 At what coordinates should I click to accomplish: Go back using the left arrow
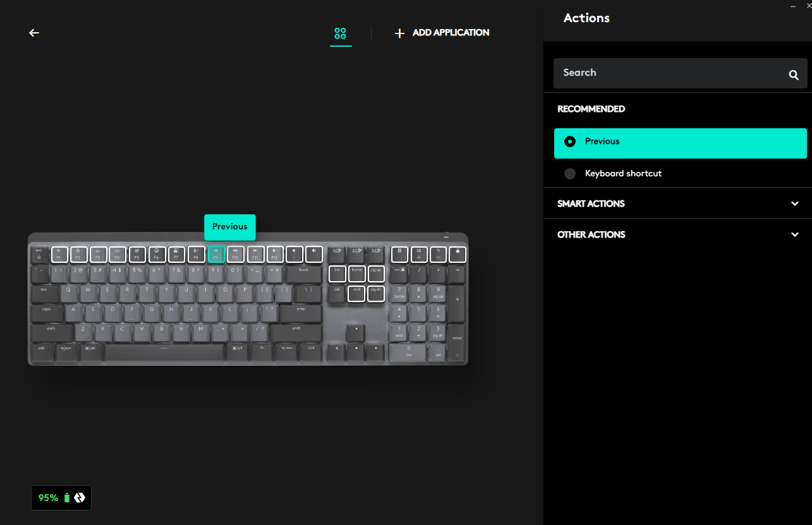(x=34, y=33)
